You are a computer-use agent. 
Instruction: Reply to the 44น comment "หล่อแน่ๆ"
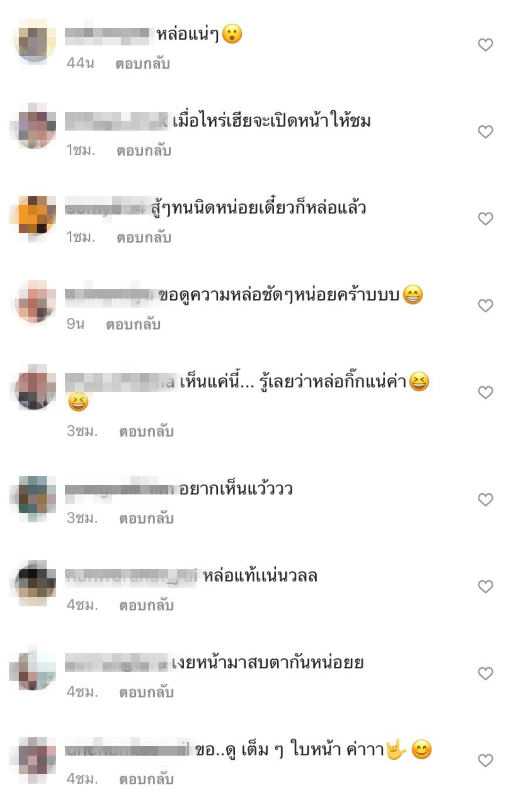pyautogui.click(x=143, y=64)
